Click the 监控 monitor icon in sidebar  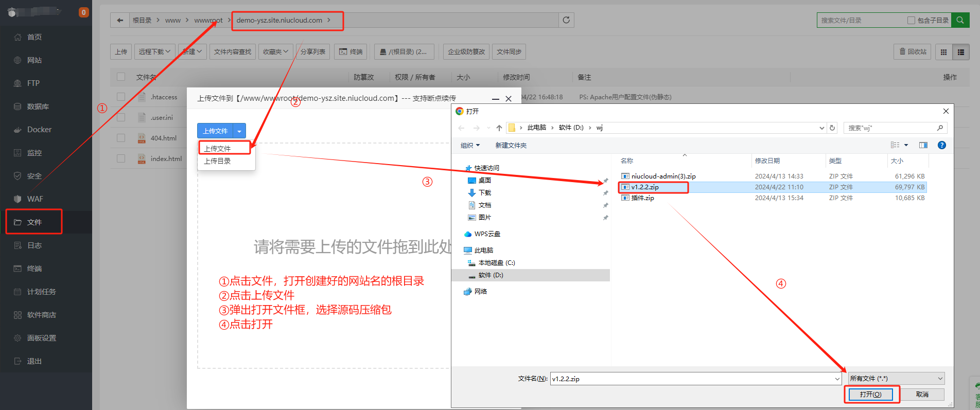pos(17,153)
